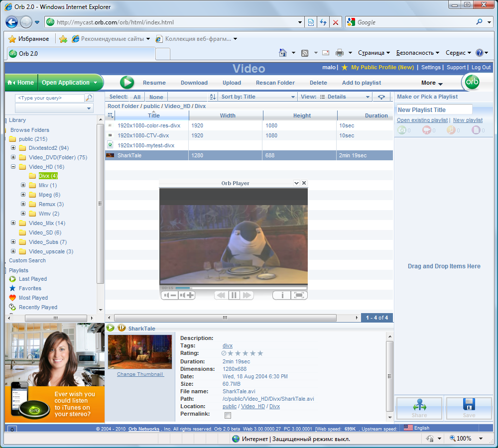Open Last Played playlist
The height and width of the screenshot is (448, 498).
(x=33, y=279)
